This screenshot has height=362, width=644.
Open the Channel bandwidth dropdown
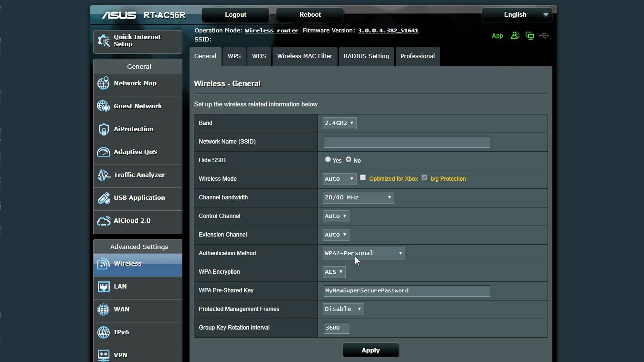tap(359, 197)
